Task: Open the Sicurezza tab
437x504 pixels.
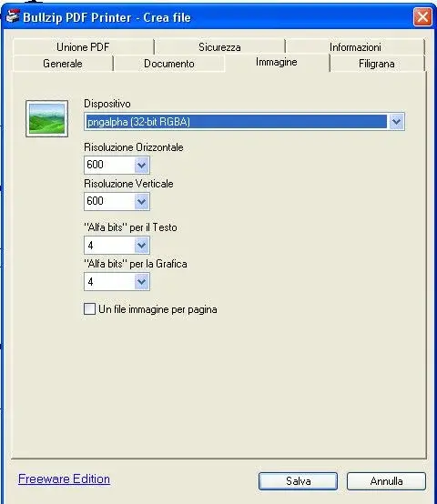Action: click(x=219, y=47)
